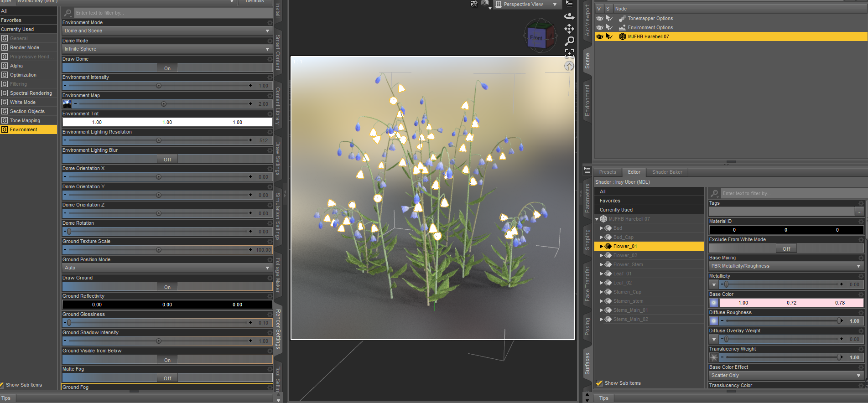Click the Base Color swatch values
Viewport: 868px width, 403px height.
click(791, 303)
